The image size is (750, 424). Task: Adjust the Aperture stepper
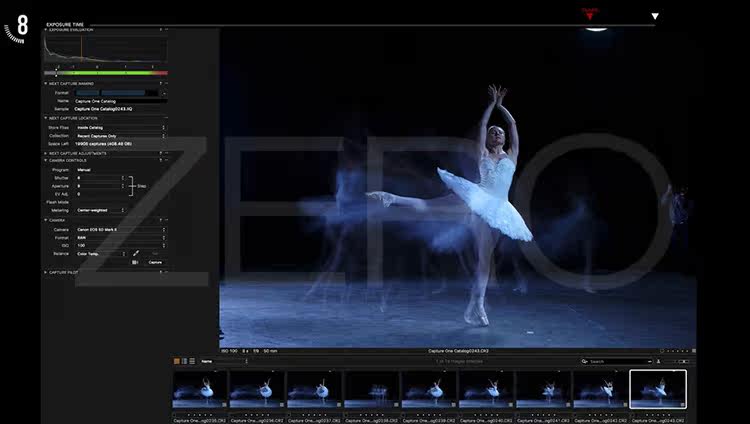pos(122,186)
